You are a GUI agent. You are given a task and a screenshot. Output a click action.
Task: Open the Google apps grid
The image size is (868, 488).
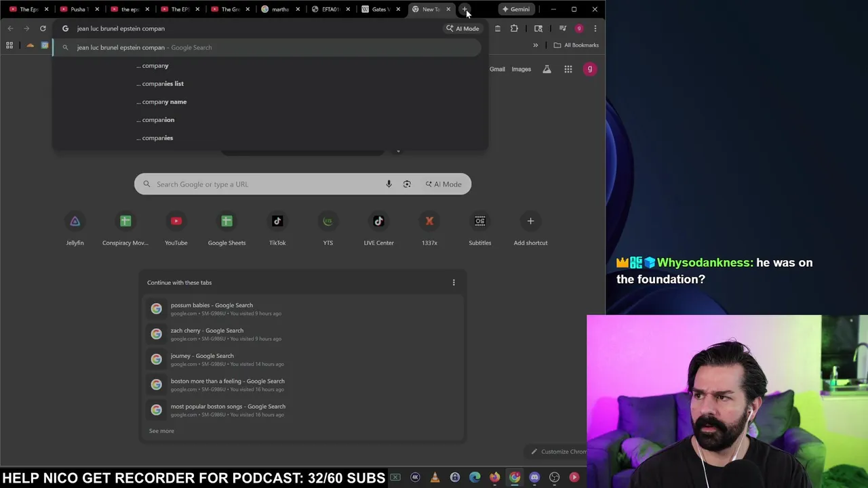[568, 69]
